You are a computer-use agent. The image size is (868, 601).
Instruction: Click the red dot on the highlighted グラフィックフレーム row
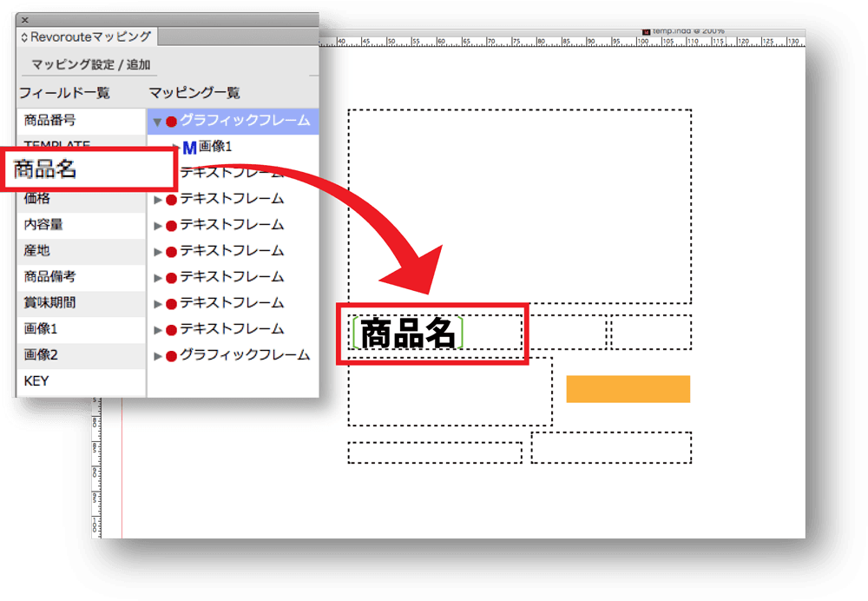171,122
